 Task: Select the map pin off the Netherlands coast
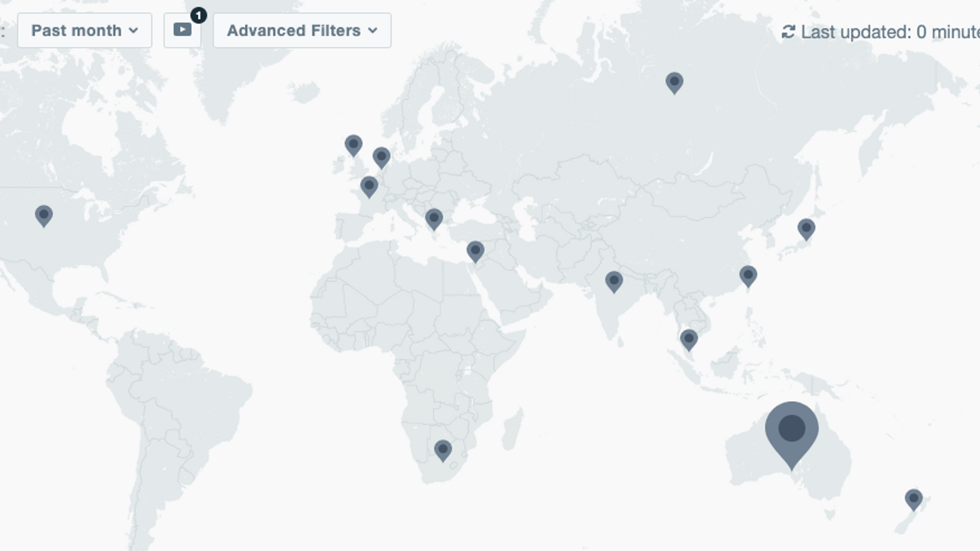coord(381,157)
